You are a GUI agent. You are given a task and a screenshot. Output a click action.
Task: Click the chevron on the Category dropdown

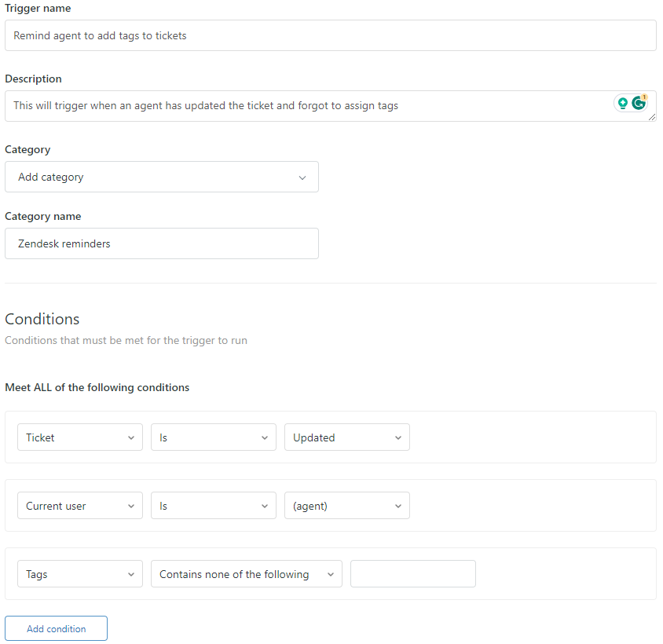302,177
